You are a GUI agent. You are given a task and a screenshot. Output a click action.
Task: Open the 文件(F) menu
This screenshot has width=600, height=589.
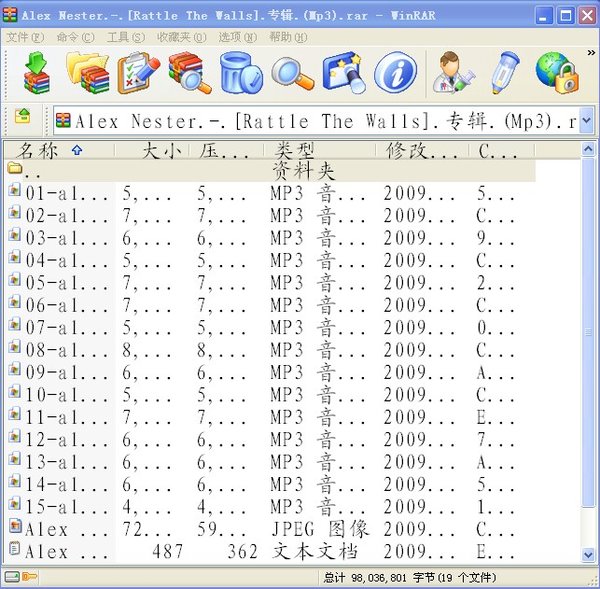coord(25,37)
